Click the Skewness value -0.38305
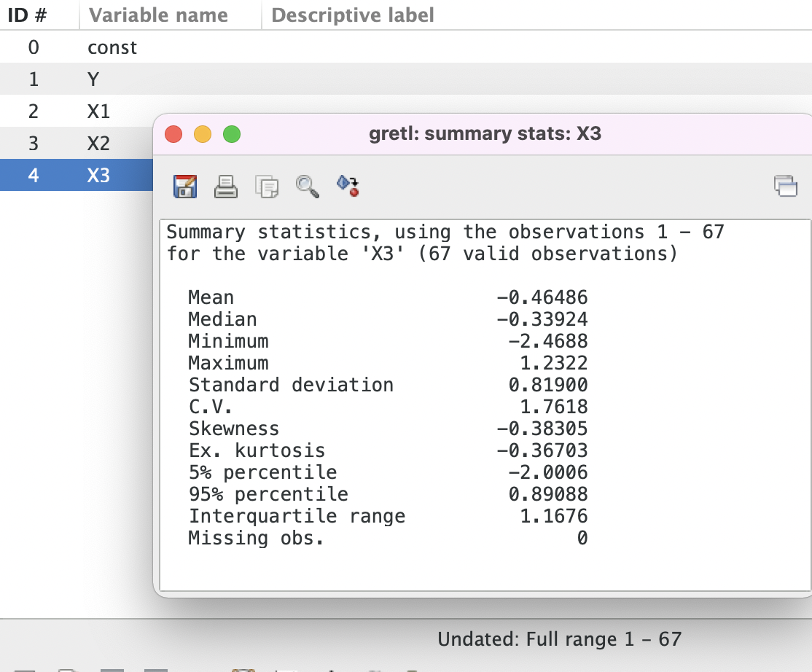Viewport: 812px width, 672px height. (x=542, y=429)
